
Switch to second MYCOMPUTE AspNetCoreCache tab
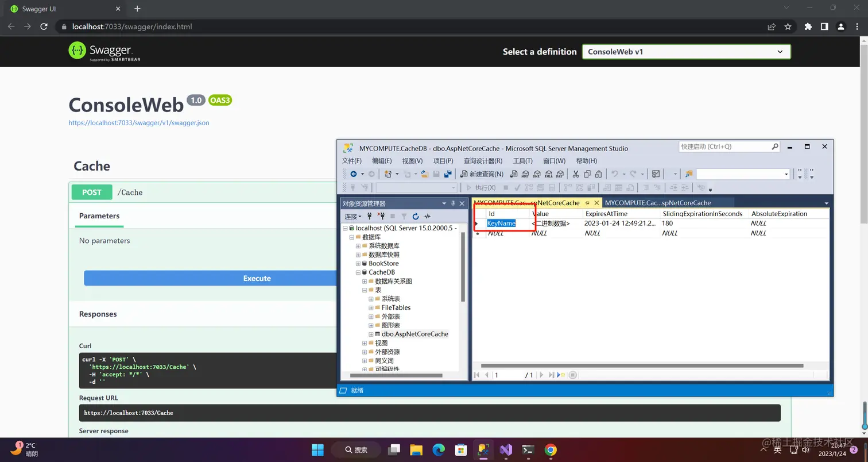coord(658,203)
